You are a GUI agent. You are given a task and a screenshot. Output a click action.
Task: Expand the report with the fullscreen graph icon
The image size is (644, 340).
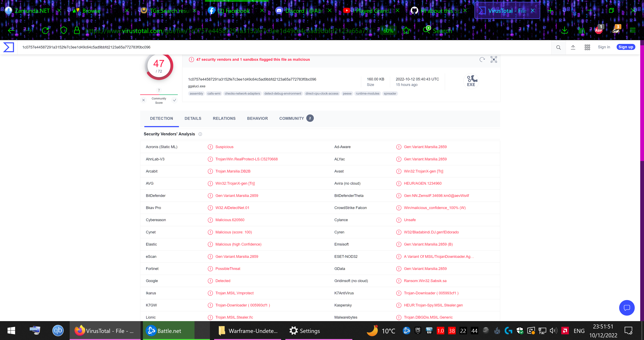(494, 60)
